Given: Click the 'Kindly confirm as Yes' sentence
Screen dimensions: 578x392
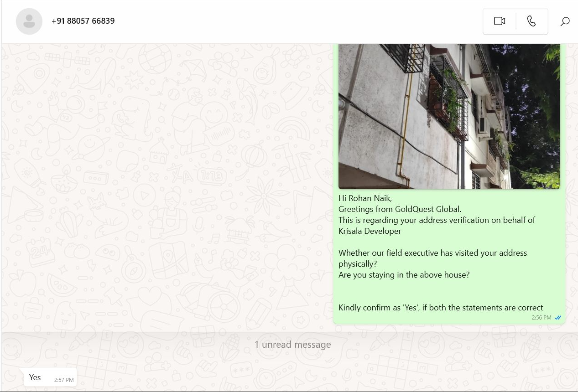Looking at the screenshot, I should click(x=441, y=308).
